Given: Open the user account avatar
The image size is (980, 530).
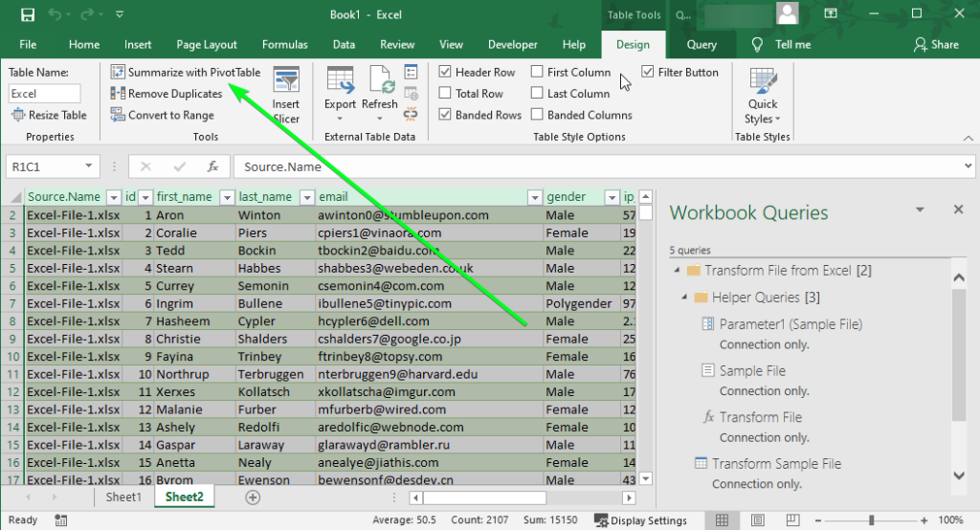Looking at the screenshot, I should (788, 13).
